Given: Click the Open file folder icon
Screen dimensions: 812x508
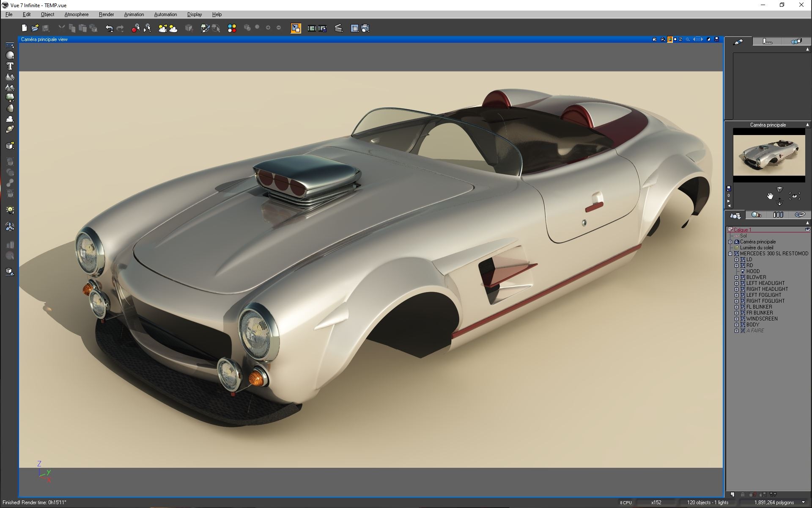Looking at the screenshot, I should (35, 28).
